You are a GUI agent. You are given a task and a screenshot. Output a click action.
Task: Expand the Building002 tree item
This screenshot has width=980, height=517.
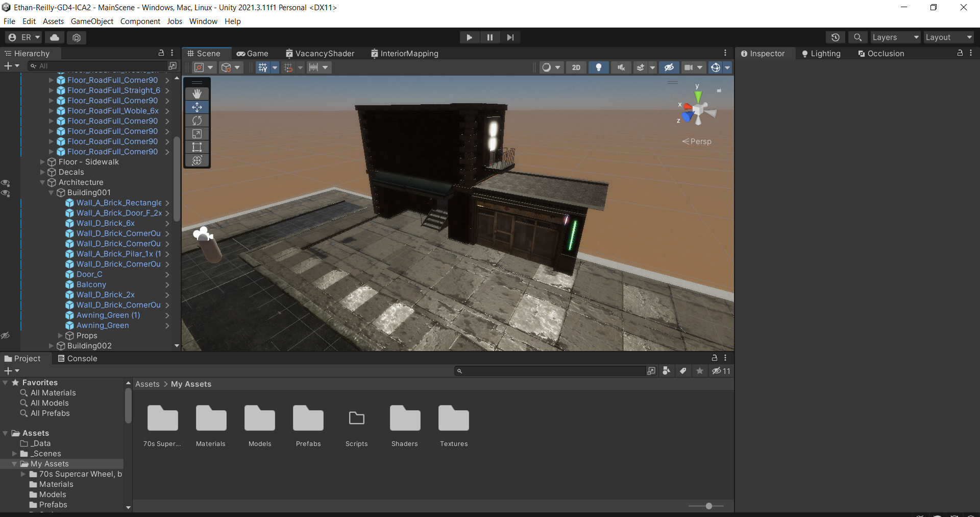point(51,346)
